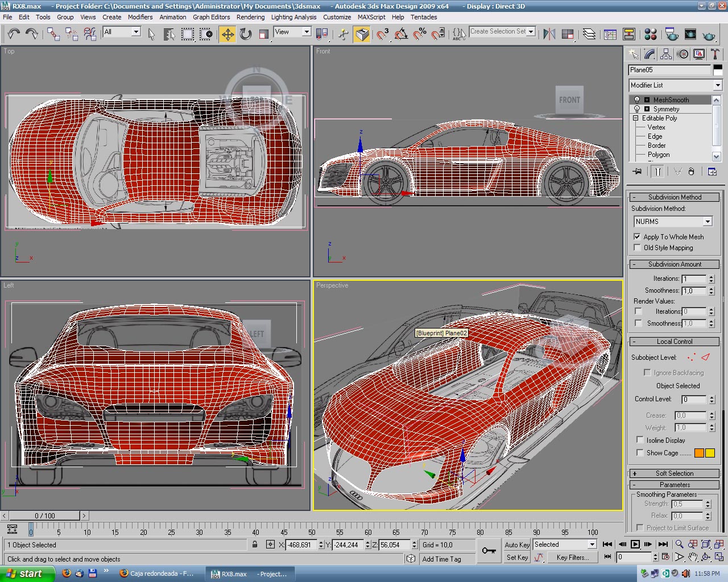Viewport: 728px width, 582px height.
Task: Open the Material Editor
Action: coord(651,35)
